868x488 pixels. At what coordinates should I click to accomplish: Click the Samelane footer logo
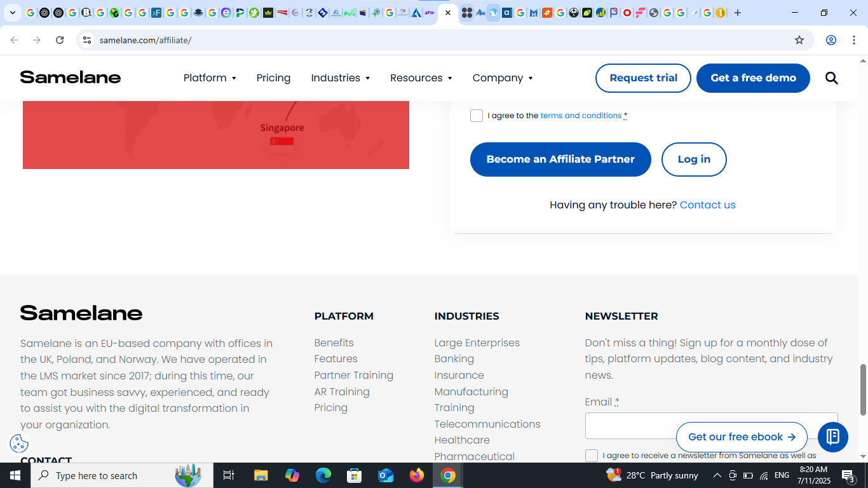pyautogui.click(x=81, y=313)
